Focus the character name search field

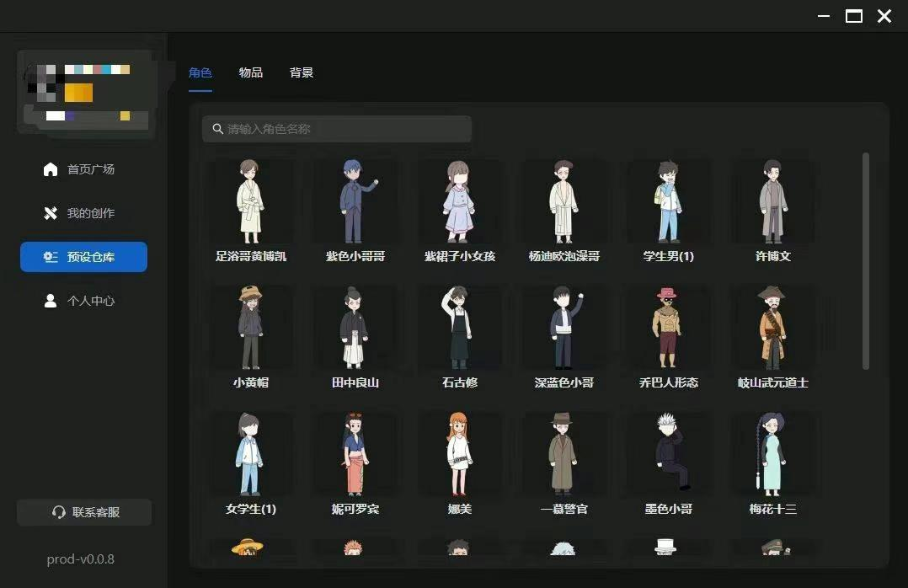(x=336, y=129)
